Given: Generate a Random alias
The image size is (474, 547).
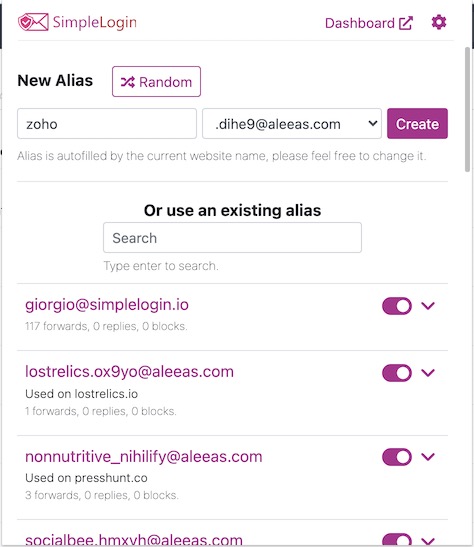Looking at the screenshot, I should (x=156, y=82).
